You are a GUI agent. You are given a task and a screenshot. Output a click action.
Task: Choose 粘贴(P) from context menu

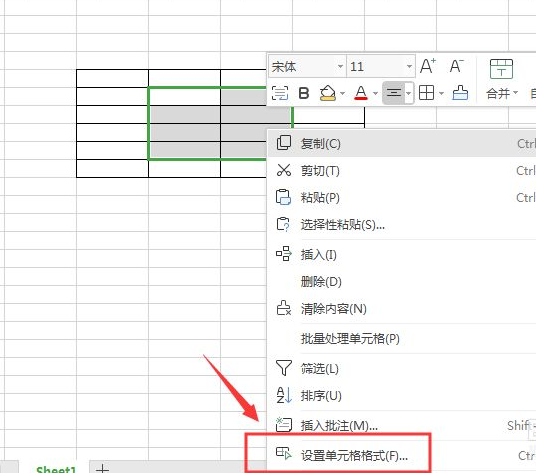401,198
